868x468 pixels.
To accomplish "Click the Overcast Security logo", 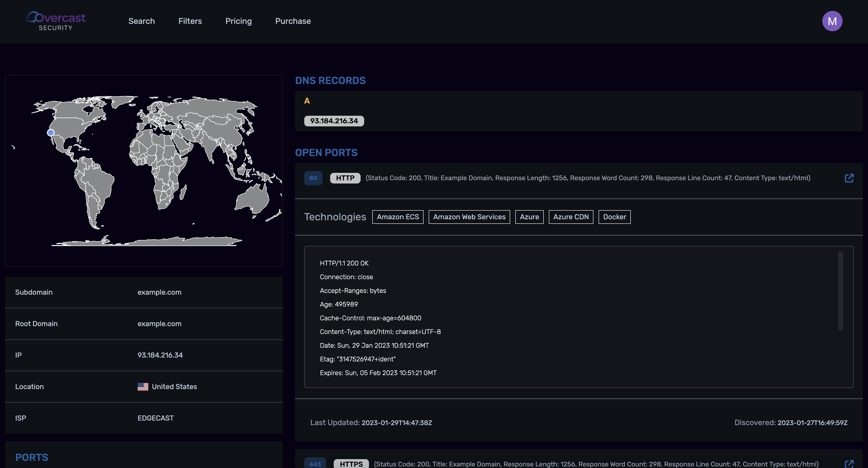I will click(x=56, y=21).
